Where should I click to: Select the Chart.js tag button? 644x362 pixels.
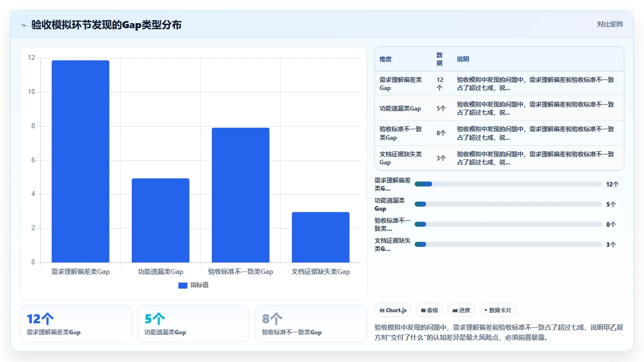[x=393, y=310]
